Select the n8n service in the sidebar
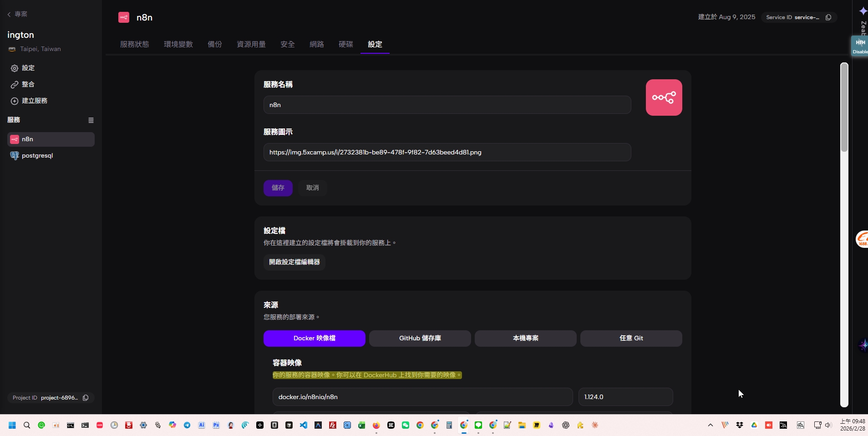The height and width of the screenshot is (436, 868). point(51,139)
